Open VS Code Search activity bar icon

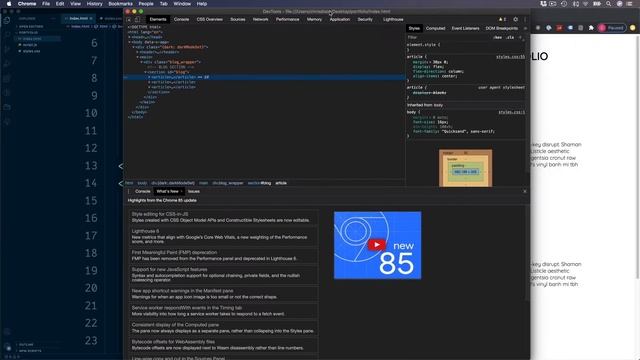pos(7,35)
